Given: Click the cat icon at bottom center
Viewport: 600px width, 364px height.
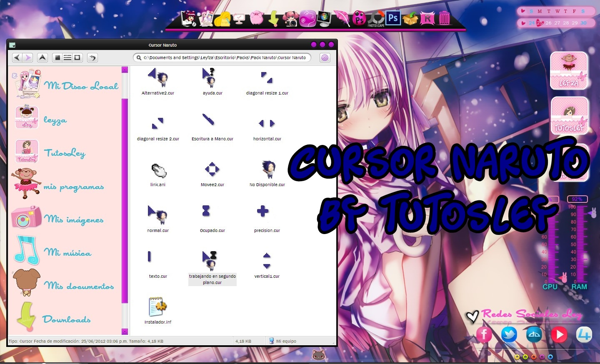Looking at the screenshot, I should (x=319, y=355).
